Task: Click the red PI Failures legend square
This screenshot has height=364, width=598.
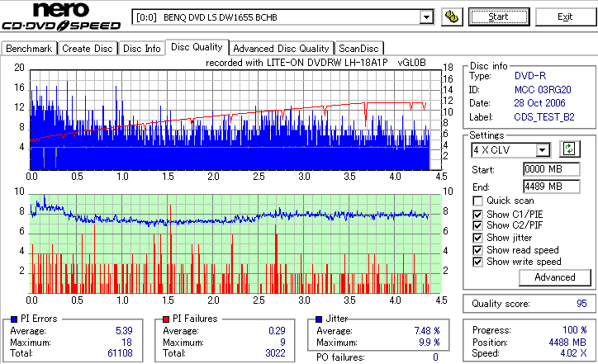Action: tap(166, 319)
